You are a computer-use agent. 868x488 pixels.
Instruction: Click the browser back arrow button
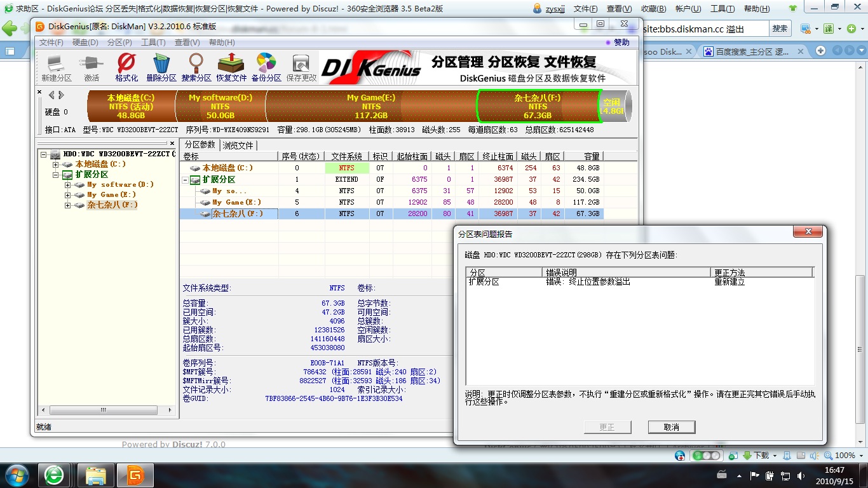point(10,29)
